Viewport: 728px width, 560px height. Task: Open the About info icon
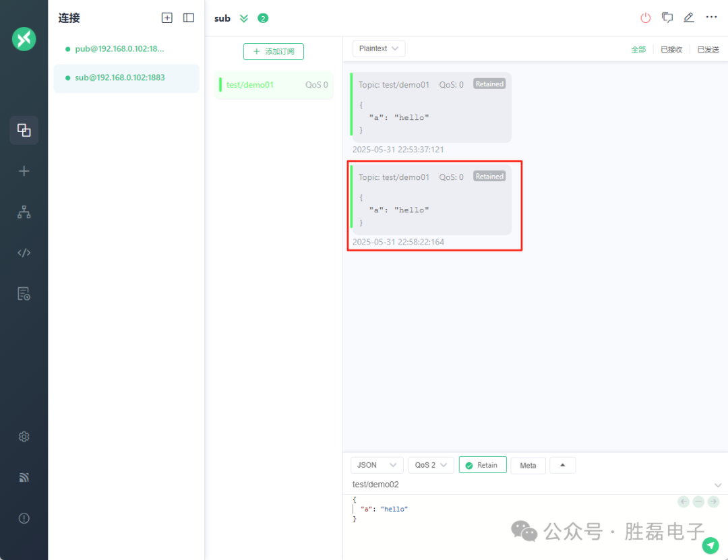pyautogui.click(x=24, y=518)
